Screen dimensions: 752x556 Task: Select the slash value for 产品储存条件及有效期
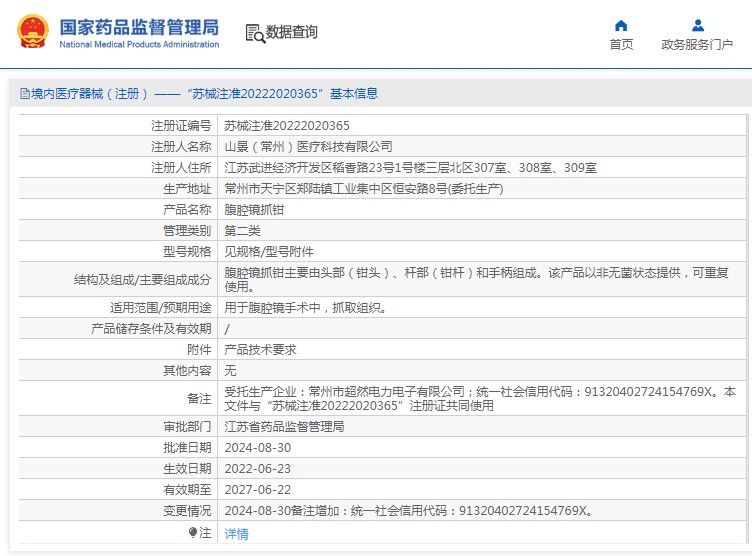227,329
